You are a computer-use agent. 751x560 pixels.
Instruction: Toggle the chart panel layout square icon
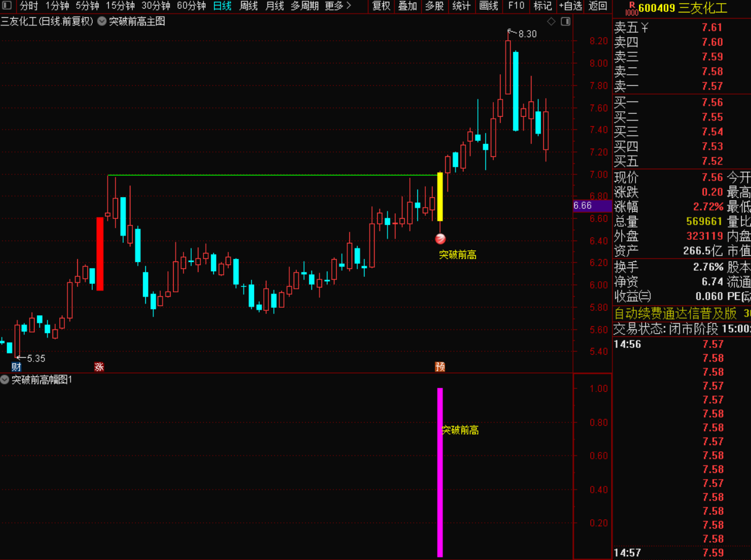pos(565,22)
